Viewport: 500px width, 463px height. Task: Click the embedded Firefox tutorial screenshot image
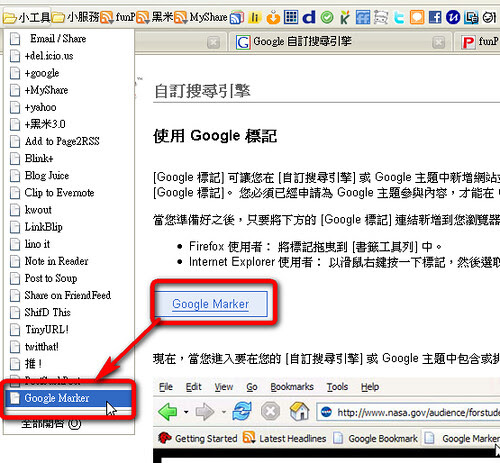(327, 420)
